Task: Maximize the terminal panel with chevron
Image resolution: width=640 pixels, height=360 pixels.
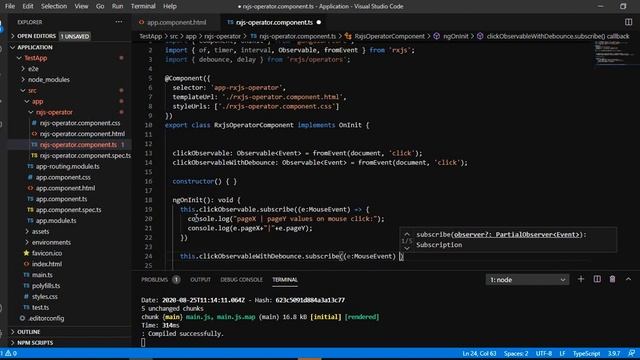Action: coord(628,280)
